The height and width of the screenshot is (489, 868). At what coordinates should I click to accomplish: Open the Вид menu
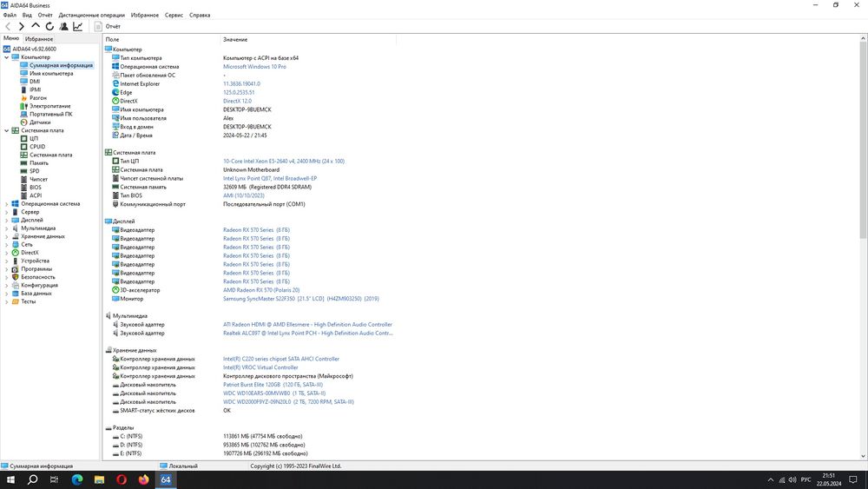[x=27, y=15]
